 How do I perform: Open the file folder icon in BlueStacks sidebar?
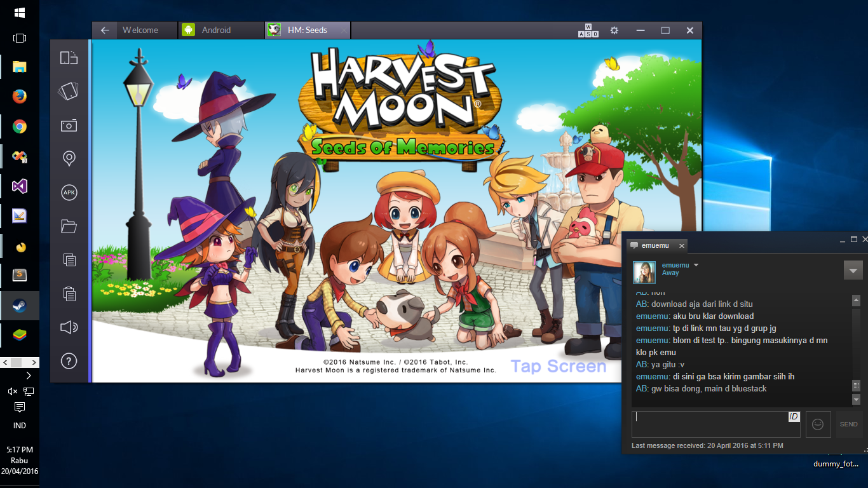click(x=69, y=226)
